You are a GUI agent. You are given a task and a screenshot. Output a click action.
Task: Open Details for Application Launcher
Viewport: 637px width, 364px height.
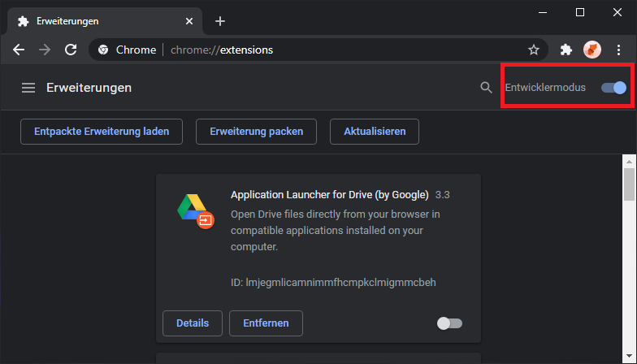point(193,323)
